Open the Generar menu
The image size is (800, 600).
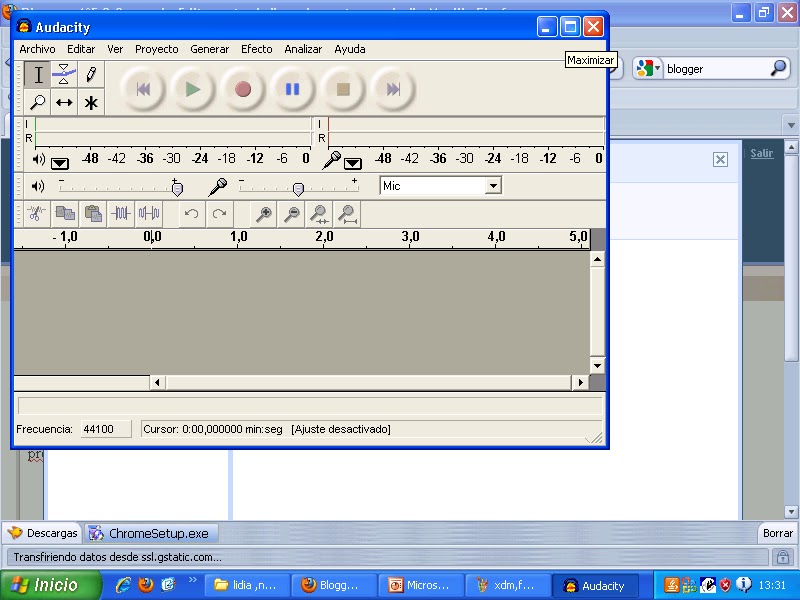209,49
